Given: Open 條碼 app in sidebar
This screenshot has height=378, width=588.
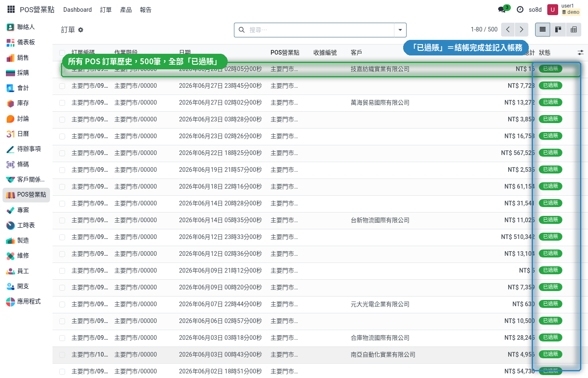Looking at the screenshot, I should pos(26,164).
